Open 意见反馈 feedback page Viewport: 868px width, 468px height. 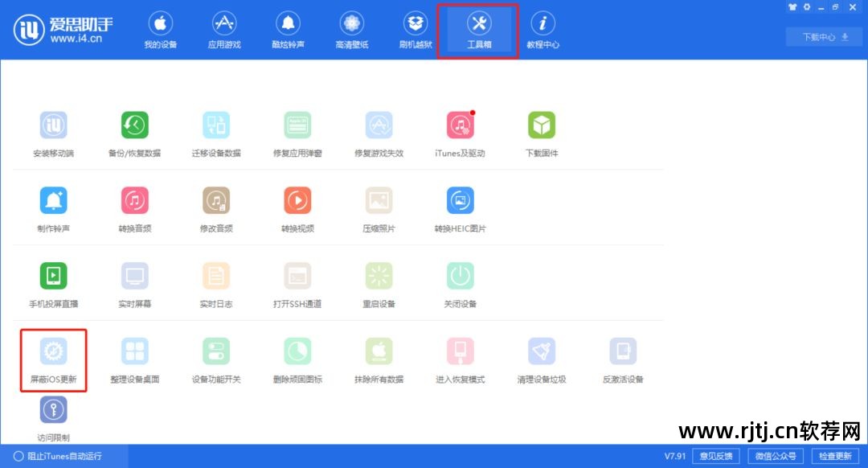click(x=715, y=455)
